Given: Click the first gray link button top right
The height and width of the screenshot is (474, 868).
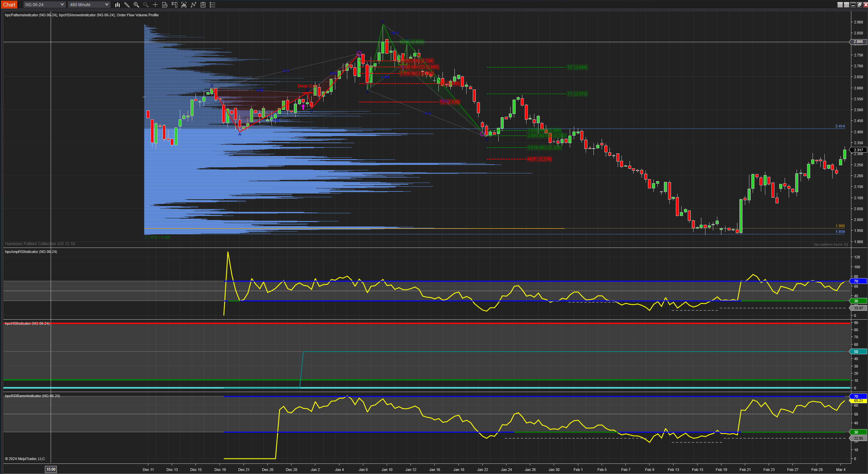Looking at the screenshot, I should 840,5.
